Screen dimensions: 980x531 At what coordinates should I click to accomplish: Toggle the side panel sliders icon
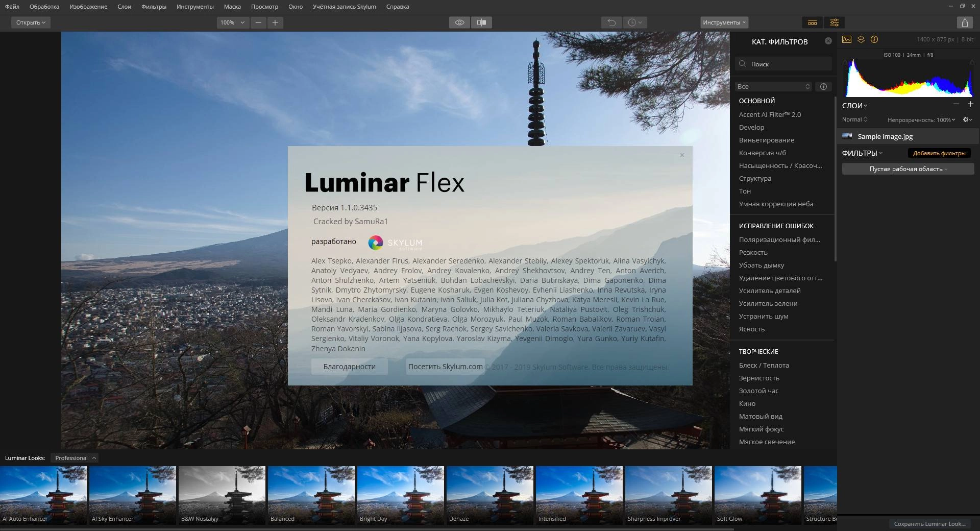pyautogui.click(x=834, y=22)
